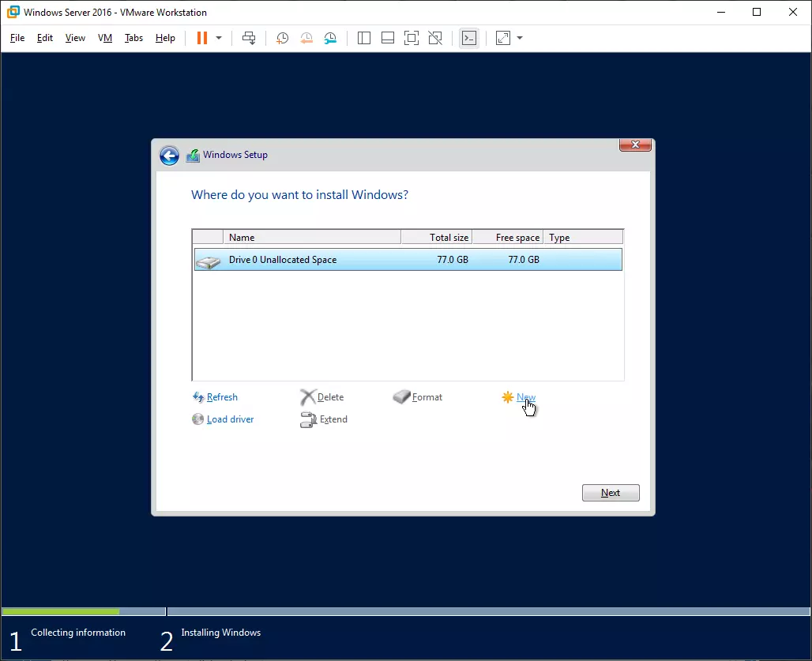Enter full screen mode icon
812x661 pixels.
click(412, 38)
